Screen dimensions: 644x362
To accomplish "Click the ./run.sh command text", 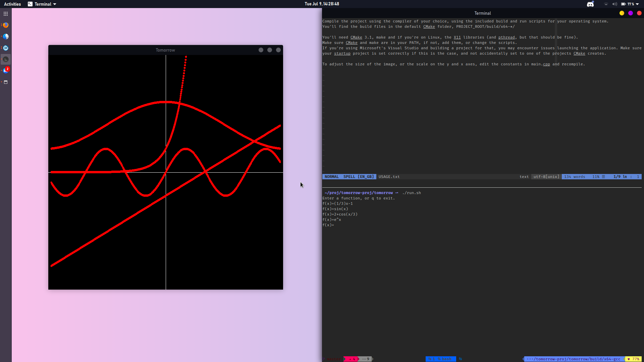I will (x=412, y=193).
